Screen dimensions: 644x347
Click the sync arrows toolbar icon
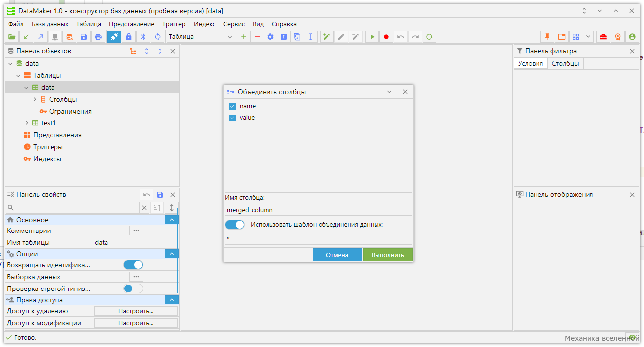158,37
